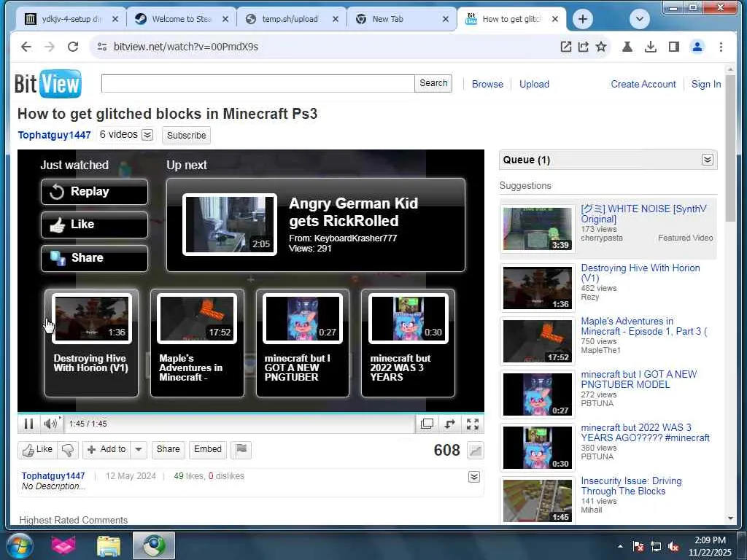The image size is (747, 560).
Task: Switch to the Welcome to Steam tab
Action: [182, 19]
